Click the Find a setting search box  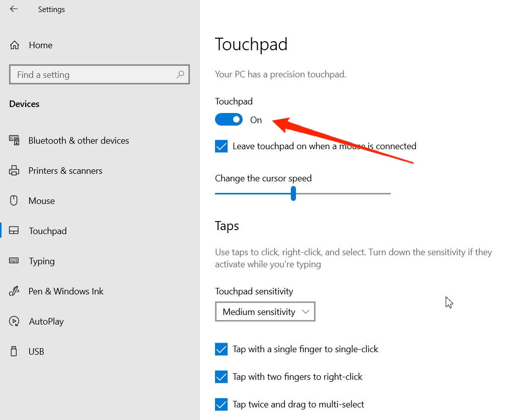click(93, 75)
